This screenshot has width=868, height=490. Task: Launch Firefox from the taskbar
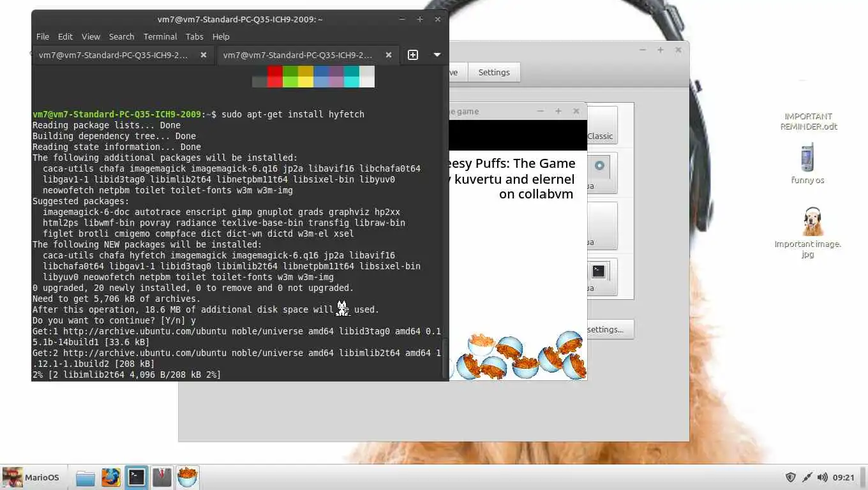tap(110, 477)
